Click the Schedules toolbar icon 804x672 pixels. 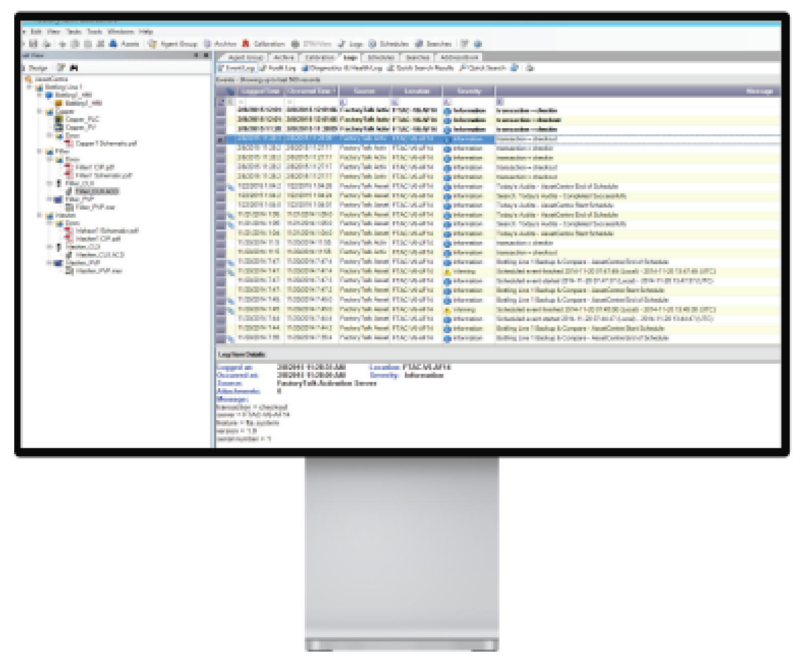point(373,44)
